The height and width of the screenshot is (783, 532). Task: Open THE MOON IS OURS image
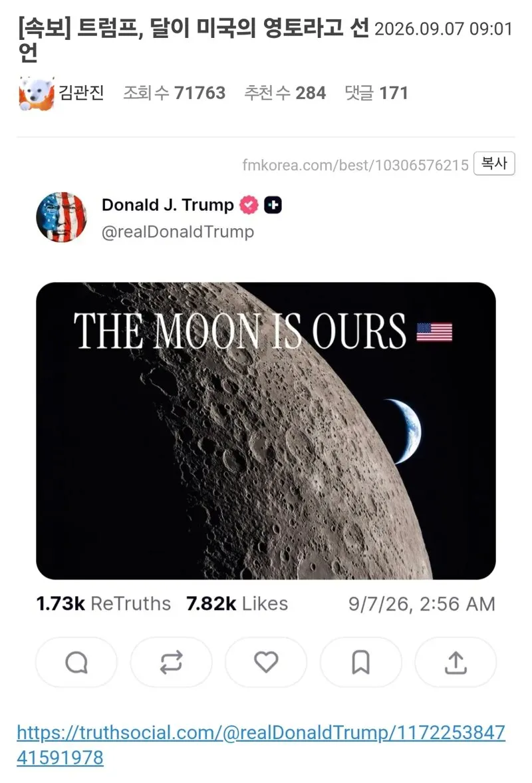pyautogui.click(x=266, y=431)
